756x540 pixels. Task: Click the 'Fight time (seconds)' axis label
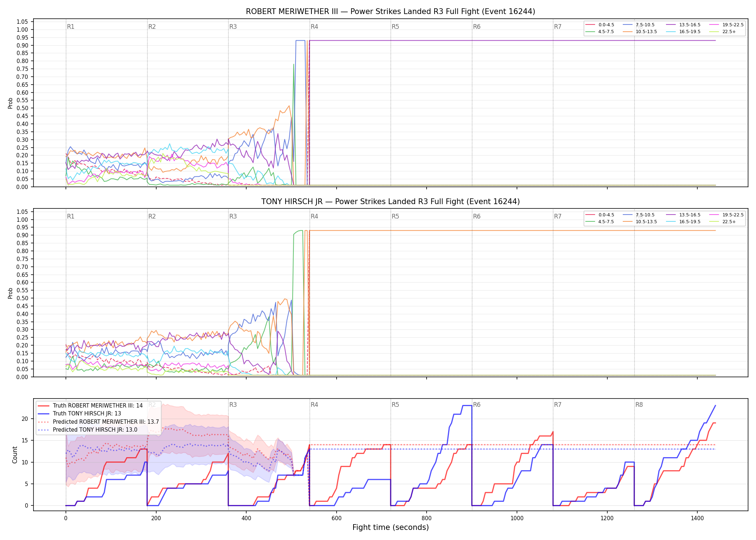(391, 527)
